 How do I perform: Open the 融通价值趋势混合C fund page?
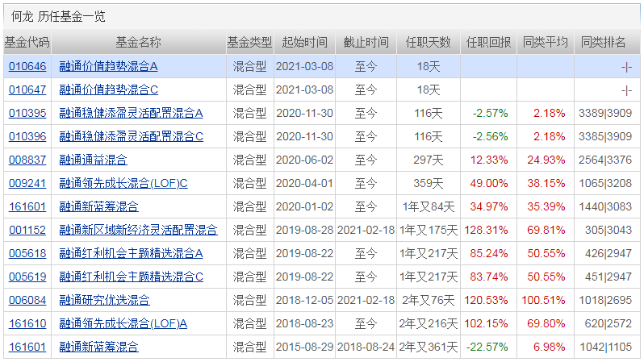coord(109,89)
